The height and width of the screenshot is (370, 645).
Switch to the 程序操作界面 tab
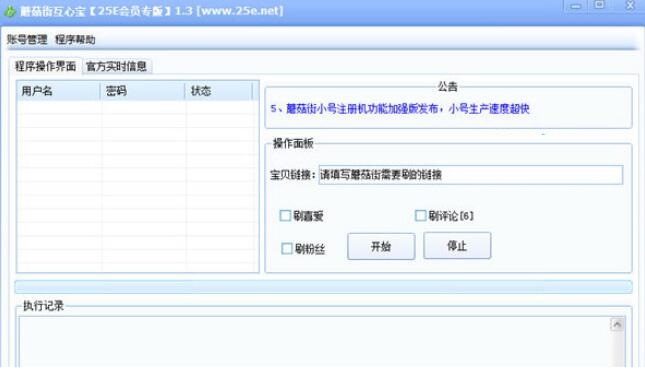click(45, 66)
